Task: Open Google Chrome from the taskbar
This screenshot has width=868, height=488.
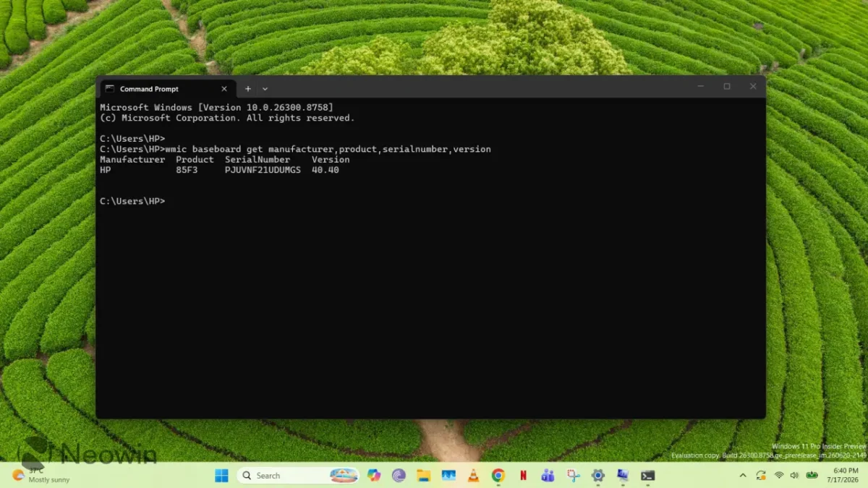Action: (498, 475)
